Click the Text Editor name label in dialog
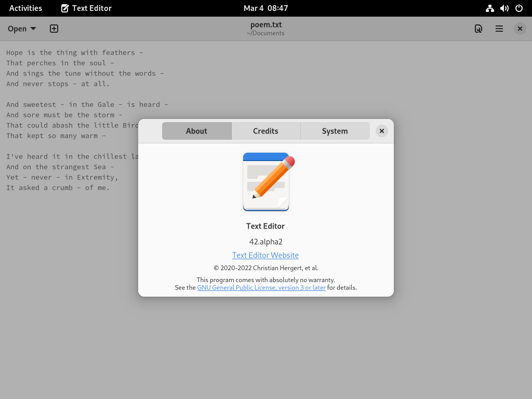Viewport: 532px width, 399px height. (265, 226)
